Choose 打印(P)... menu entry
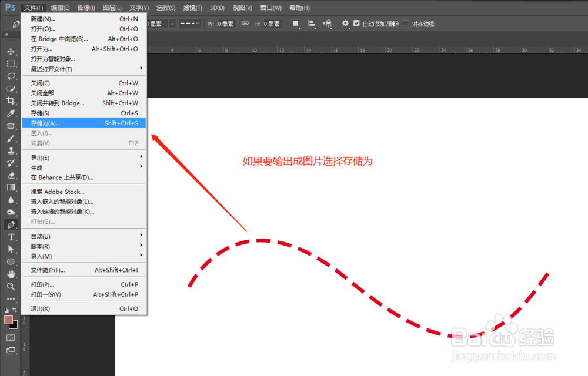Viewport: 588px width, 376px height. pyautogui.click(x=83, y=284)
